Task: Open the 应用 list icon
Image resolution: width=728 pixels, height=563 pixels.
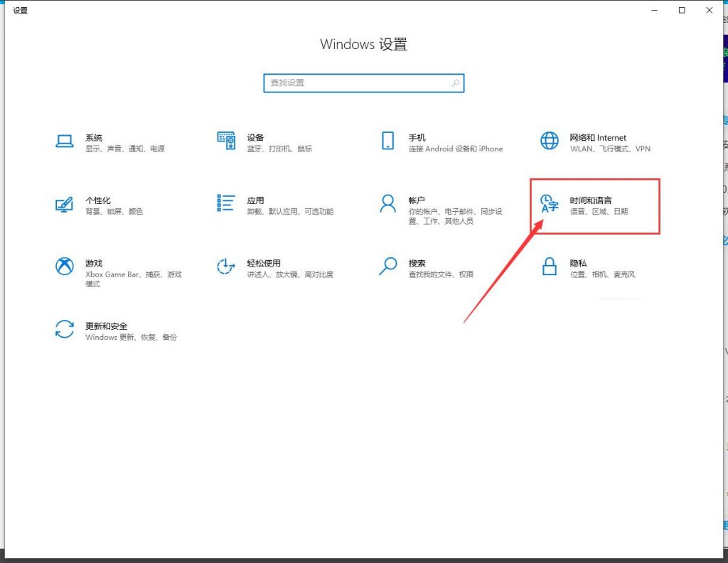Action: pos(225,203)
